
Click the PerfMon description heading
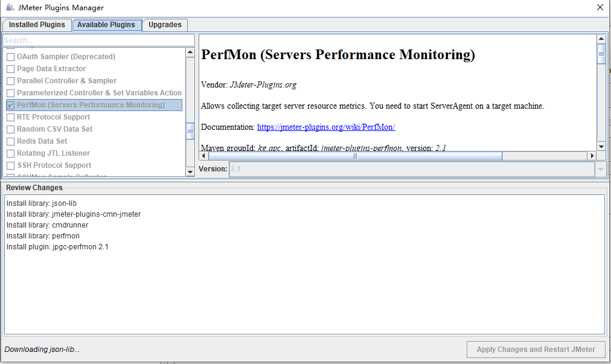click(338, 54)
